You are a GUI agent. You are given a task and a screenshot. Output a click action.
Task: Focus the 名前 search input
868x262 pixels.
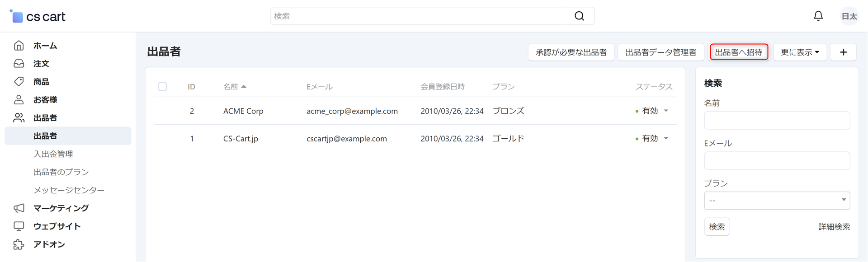click(777, 121)
